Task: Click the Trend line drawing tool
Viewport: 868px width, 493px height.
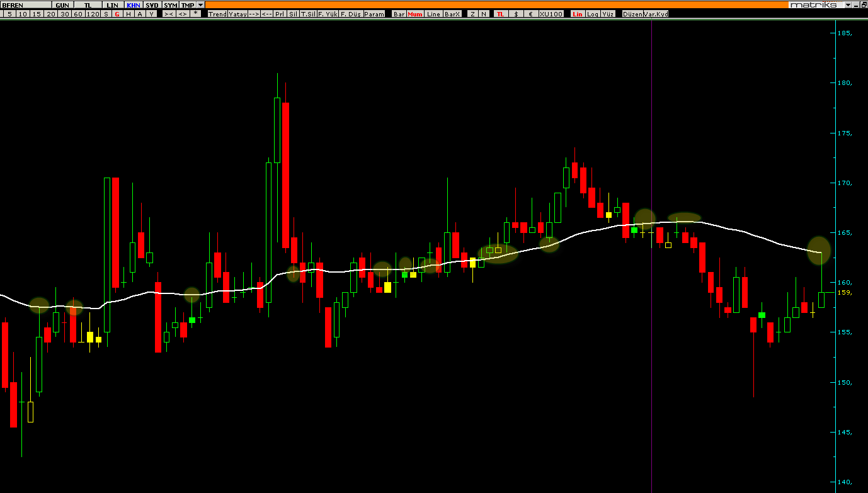Action: pyautogui.click(x=217, y=14)
